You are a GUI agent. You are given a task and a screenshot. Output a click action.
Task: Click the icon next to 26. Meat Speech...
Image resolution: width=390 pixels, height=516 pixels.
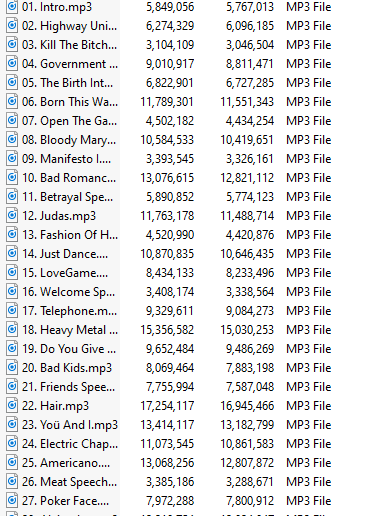click(12, 481)
